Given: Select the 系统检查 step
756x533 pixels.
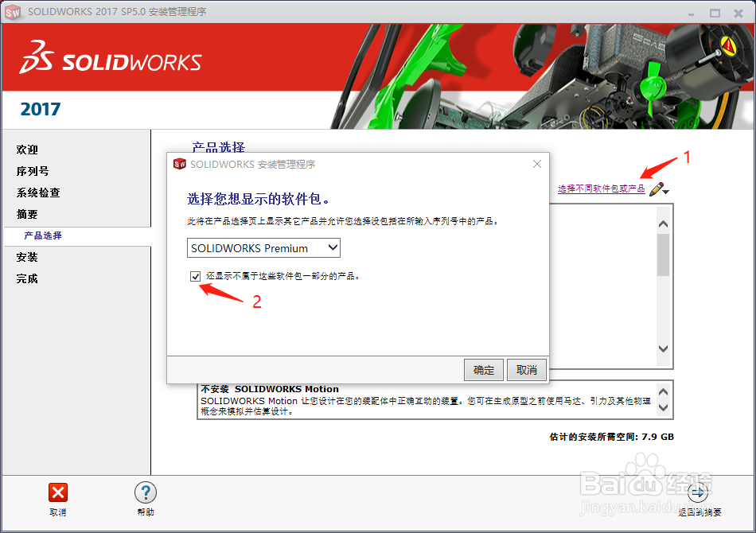Looking at the screenshot, I should point(38,193).
